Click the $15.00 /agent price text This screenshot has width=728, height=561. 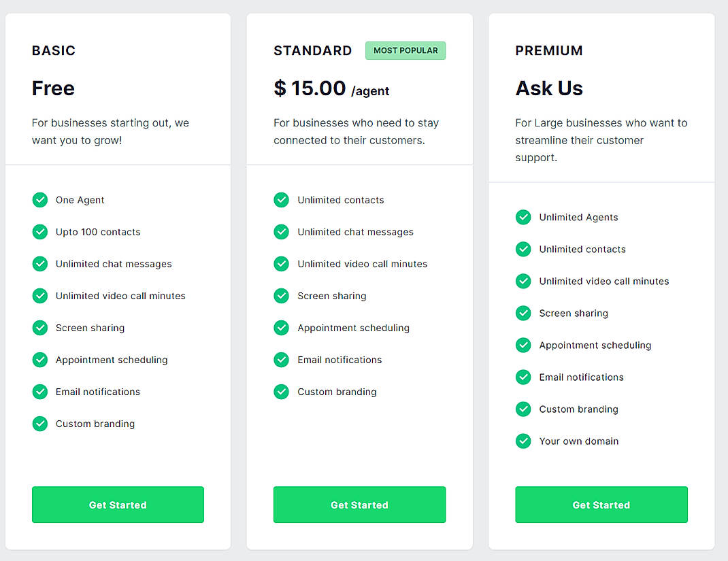(331, 90)
